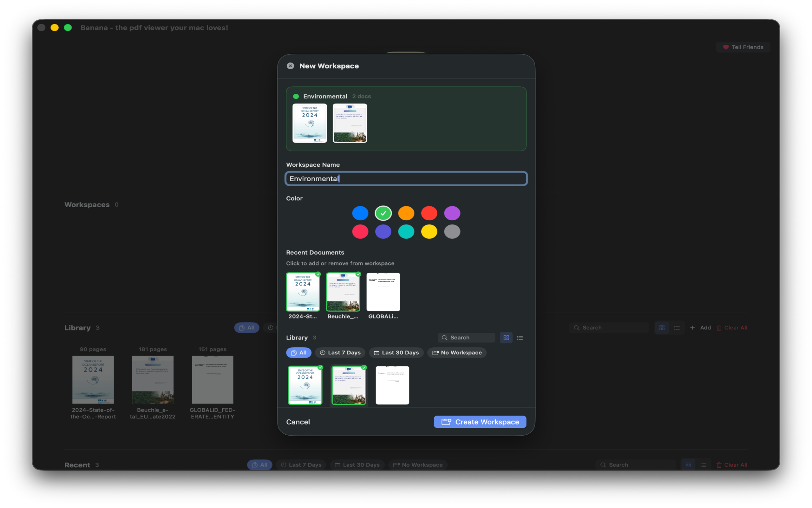Click main Library search field
The image size is (812, 508).
(609, 328)
